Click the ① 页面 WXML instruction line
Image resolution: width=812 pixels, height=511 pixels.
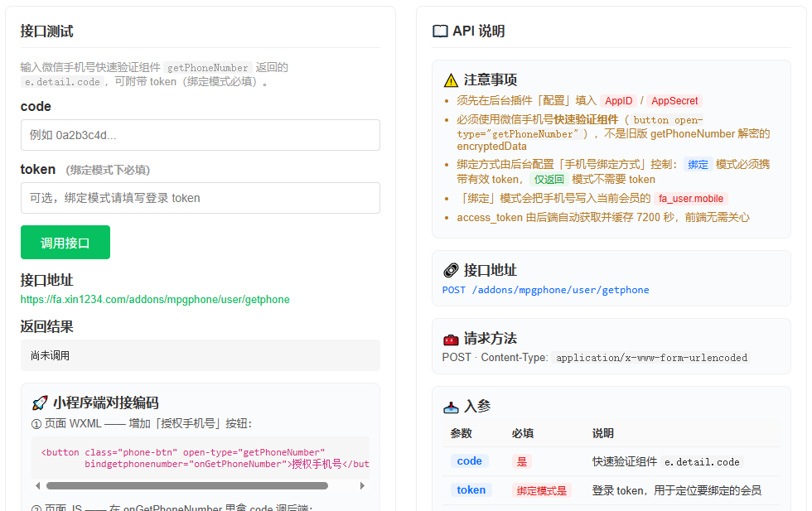coord(142,423)
